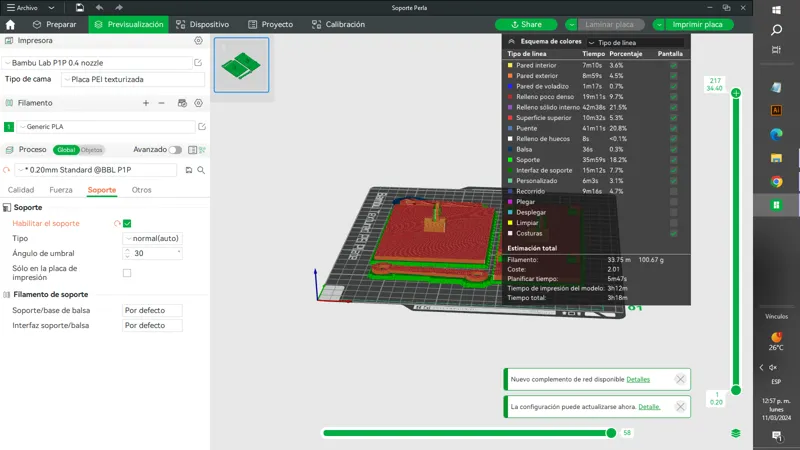Click the vertical layer slider lower handle
800x450 pixels.
tap(736, 390)
